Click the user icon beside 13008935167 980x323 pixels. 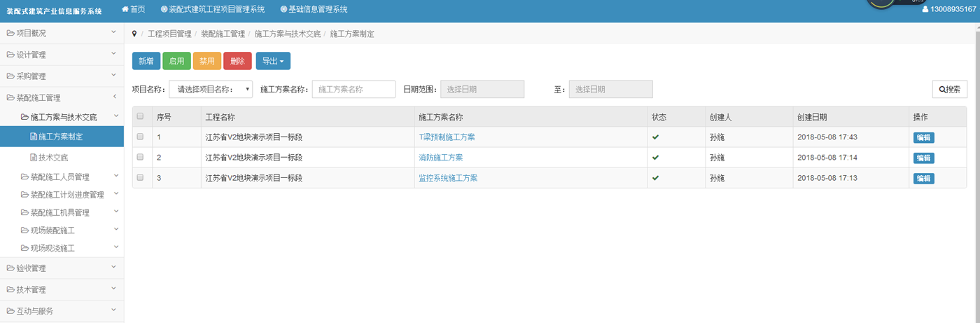pos(926,10)
